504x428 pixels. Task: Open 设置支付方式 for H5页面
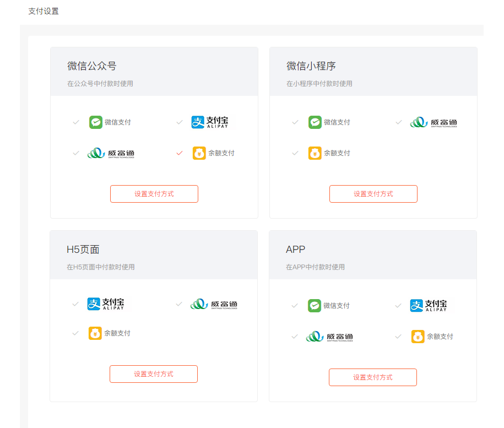[x=154, y=374]
